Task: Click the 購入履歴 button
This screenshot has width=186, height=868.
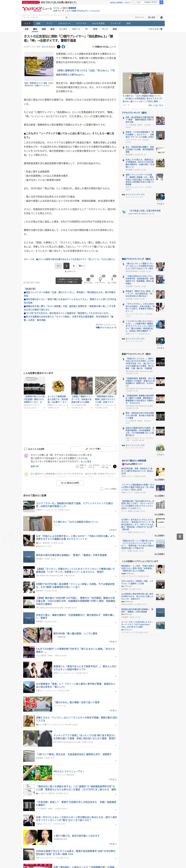Action: 152,18
